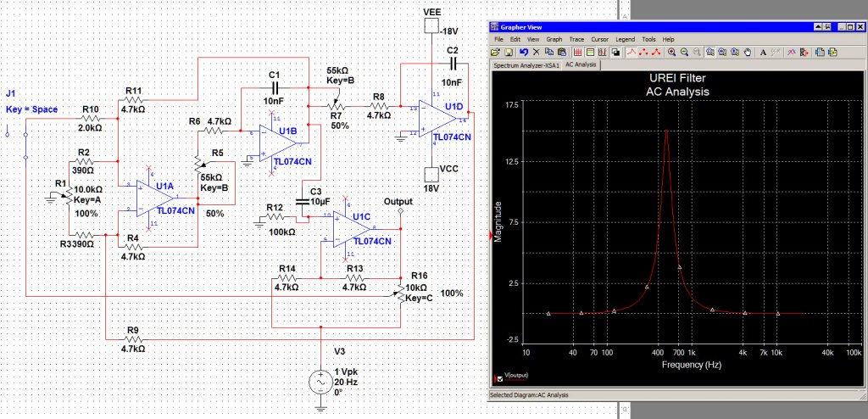Toggle the red Show Grid icon

tap(577, 52)
